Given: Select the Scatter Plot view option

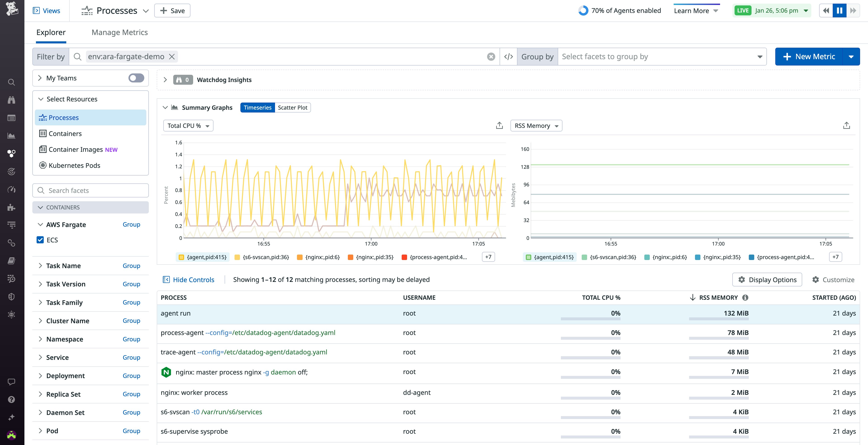Looking at the screenshot, I should [x=292, y=107].
